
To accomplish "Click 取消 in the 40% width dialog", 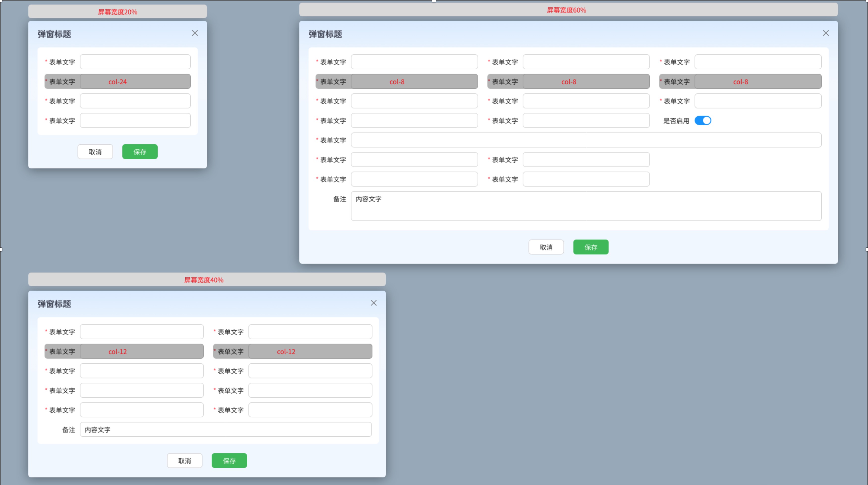I will tap(184, 460).
